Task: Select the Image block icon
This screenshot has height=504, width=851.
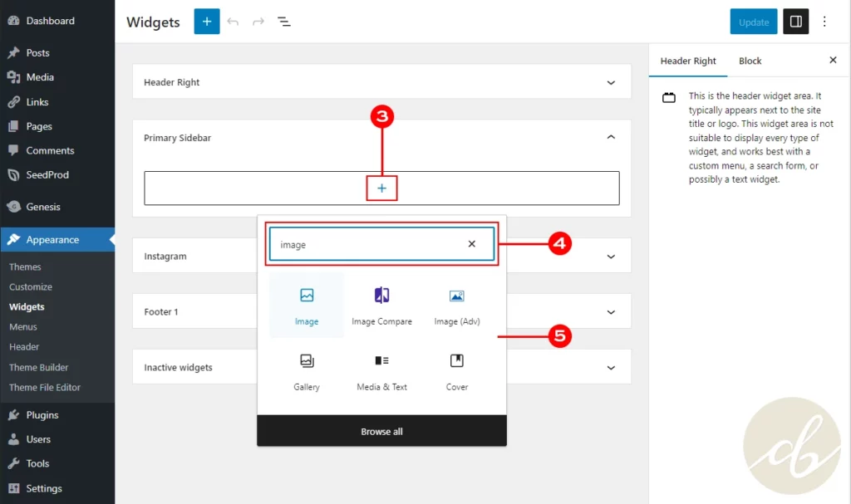Action: click(307, 296)
